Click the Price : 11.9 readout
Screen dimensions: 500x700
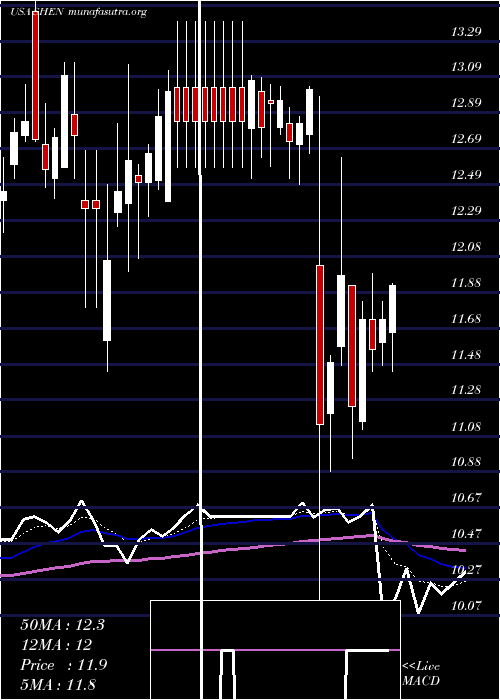pyautogui.click(x=63, y=665)
